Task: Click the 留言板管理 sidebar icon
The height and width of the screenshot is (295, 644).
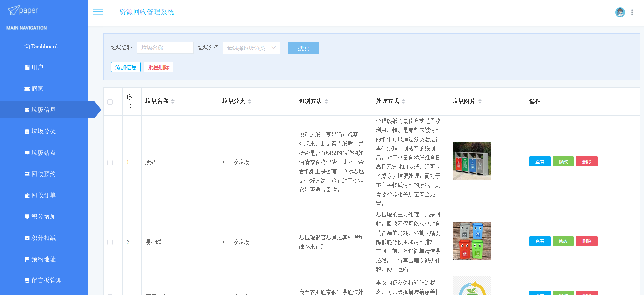Action: 27,280
